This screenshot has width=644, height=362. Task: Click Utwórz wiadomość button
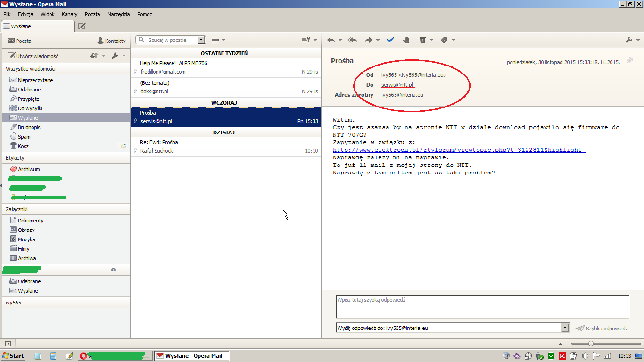point(33,56)
